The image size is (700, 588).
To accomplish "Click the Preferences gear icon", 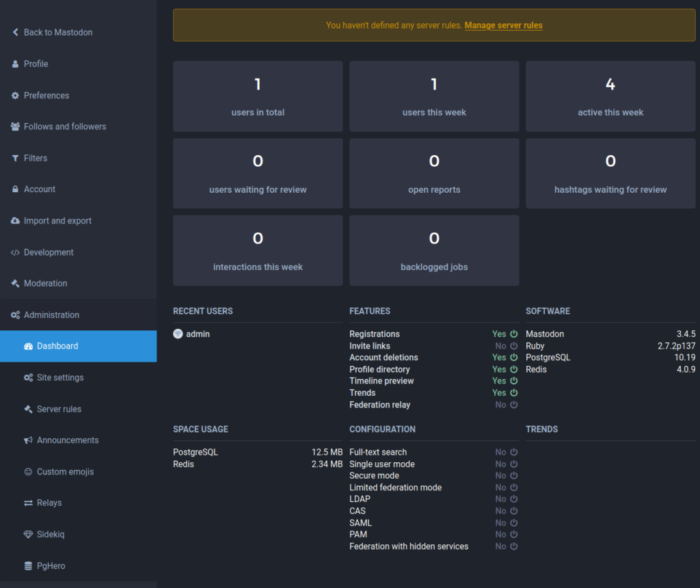I will click(x=15, y=96).
